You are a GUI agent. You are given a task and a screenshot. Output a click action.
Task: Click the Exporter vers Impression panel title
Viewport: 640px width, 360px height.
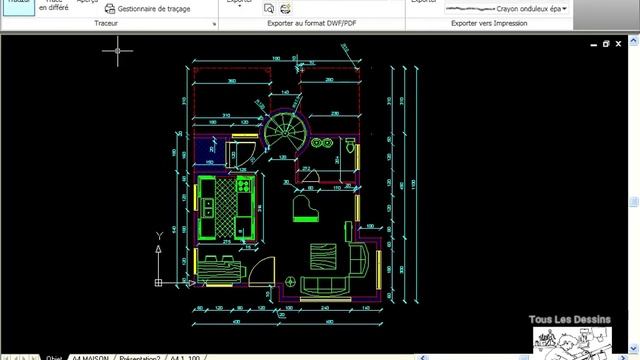[489, 23]
